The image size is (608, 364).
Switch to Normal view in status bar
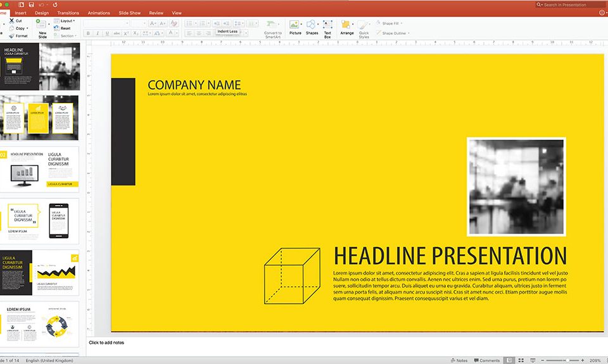509,360
